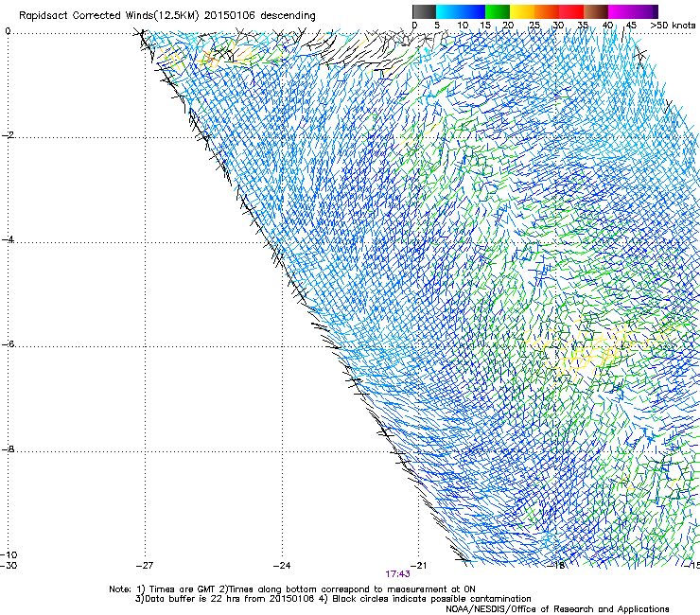This screenshot has height=615, width=700.
Task: Click the orange 25-30 knots color segment
Action: 547,11
